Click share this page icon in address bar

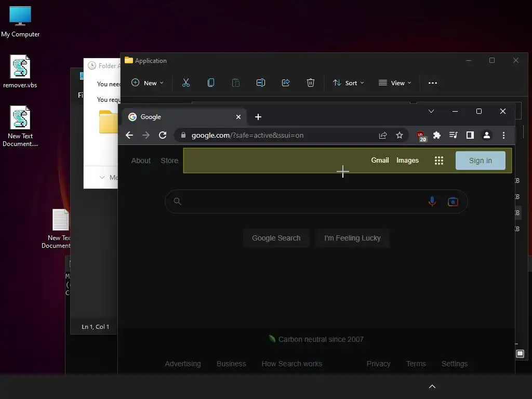coord(383,136)
